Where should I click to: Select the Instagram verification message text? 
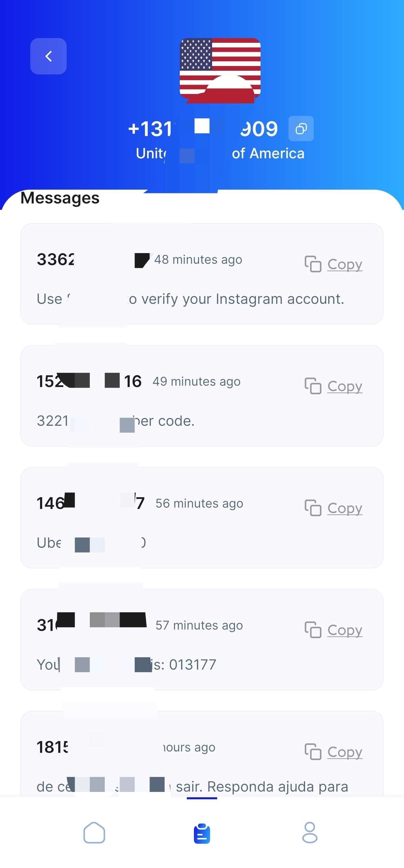click(236, 299)
